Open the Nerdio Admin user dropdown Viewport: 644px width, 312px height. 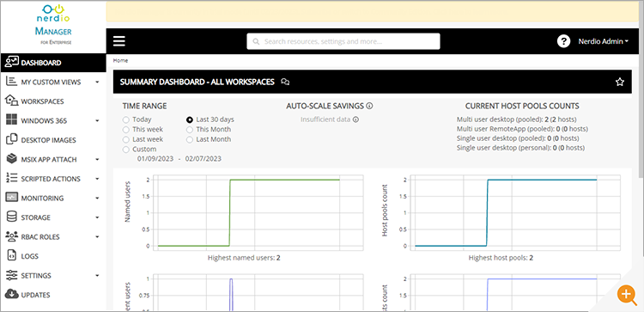[604, 41]
